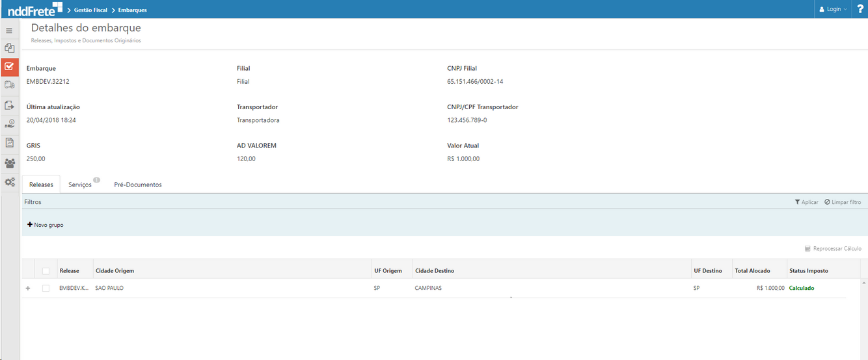Click the Aplicar filter button

point(806,202)
